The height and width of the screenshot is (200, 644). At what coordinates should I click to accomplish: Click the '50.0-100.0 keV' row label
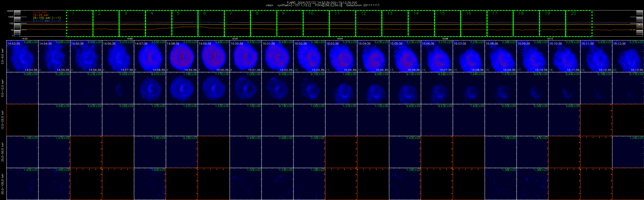(3, 184)
